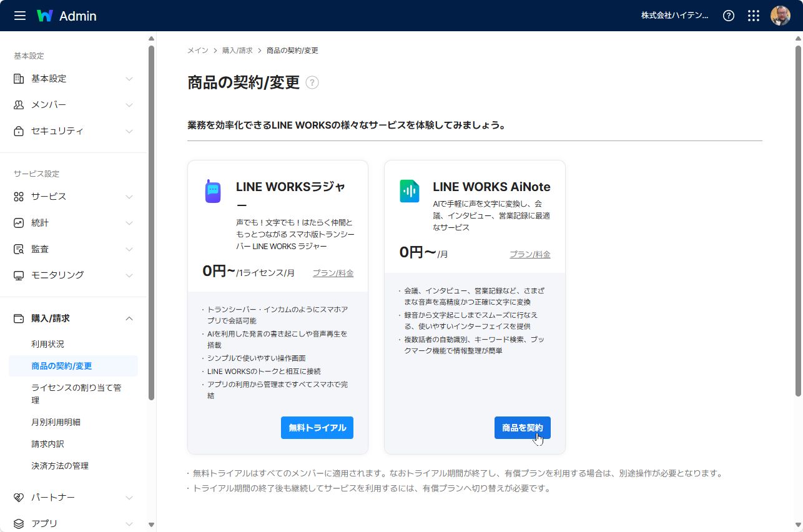The height and width of the screenshot is (532, 803).
Task: Click the パートナー handshake icon
Action: [x=19, y=498]
